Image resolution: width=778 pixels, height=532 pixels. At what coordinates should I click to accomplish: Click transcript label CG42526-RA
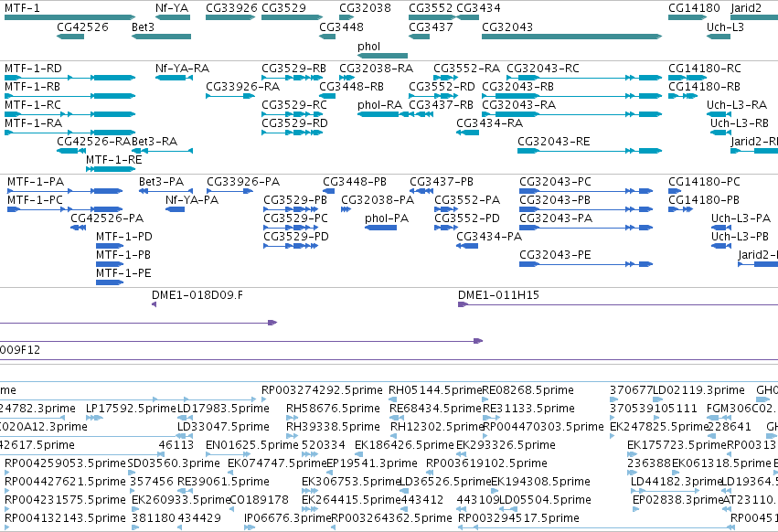94,141
